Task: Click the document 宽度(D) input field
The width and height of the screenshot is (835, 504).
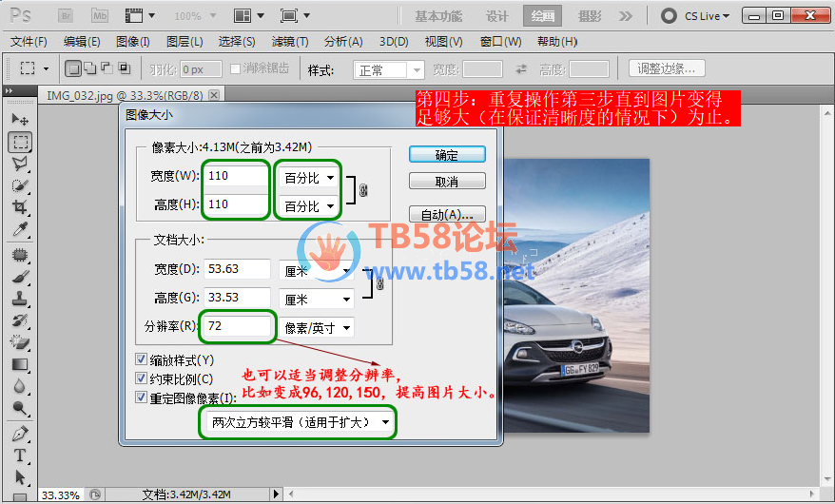Action: pos(238,269)
